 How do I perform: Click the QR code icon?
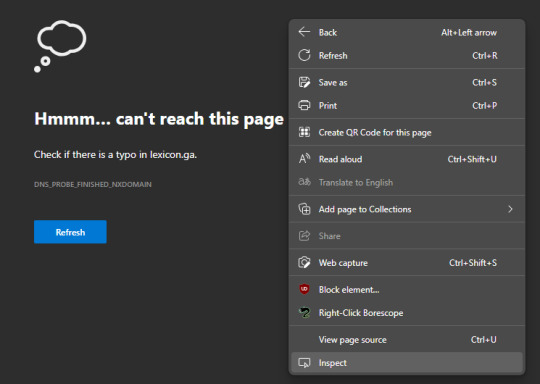point(304,132)
